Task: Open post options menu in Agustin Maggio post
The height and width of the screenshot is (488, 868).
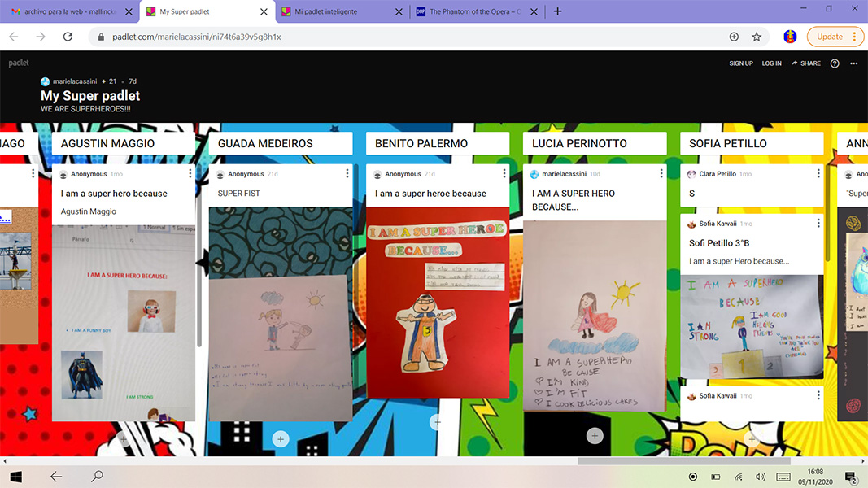Action: click(x=190, y=174)
